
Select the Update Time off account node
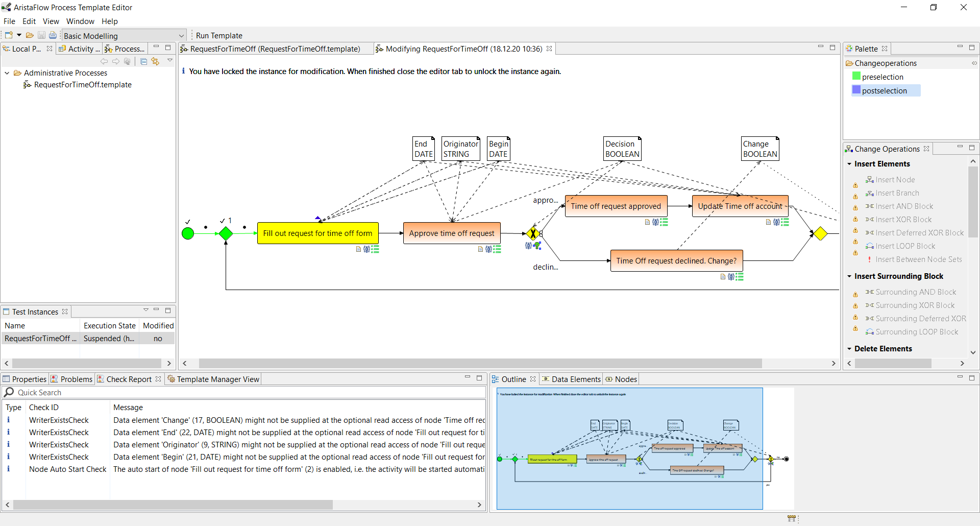coord(740,206)
